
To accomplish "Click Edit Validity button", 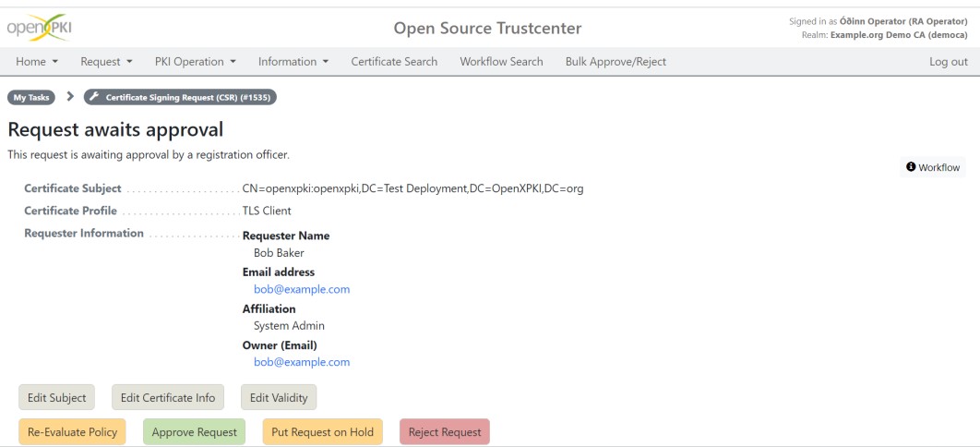I will (x=279, y=398).
